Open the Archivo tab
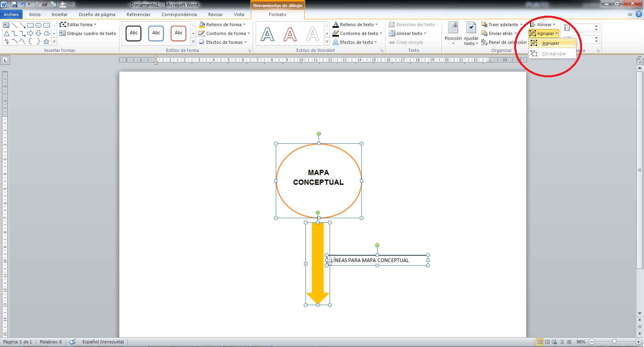This screenshot has height=347, width=644. coord(11,14)
